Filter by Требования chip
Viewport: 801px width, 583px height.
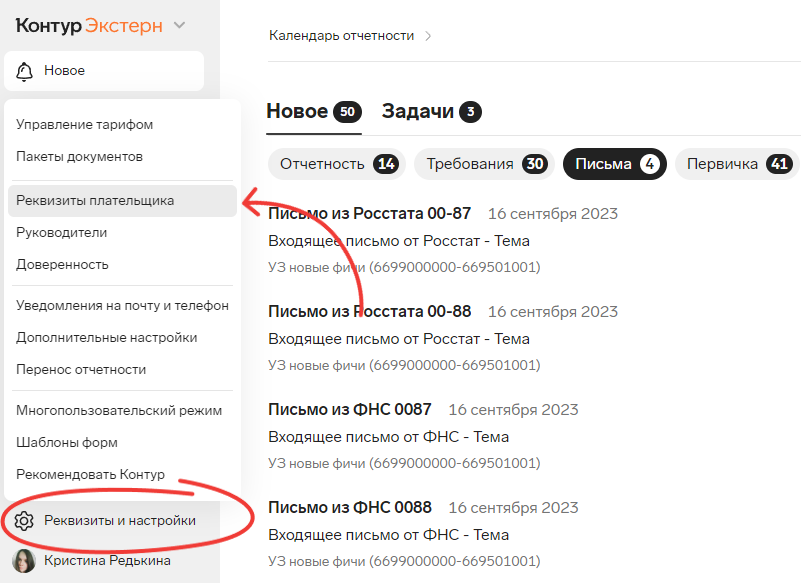tap(484, 164)
